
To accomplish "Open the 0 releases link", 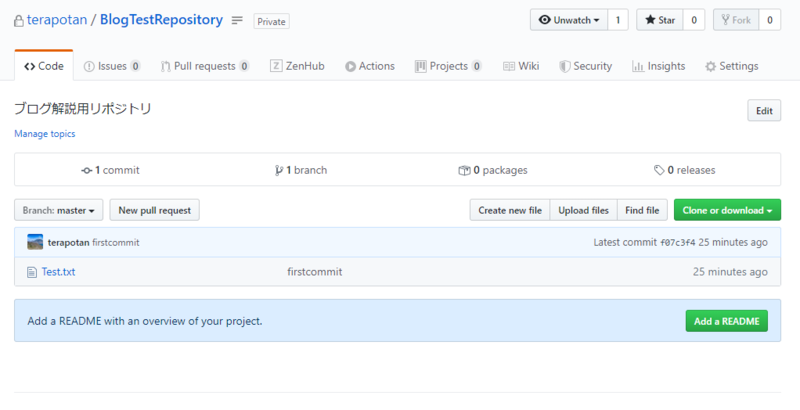I will pos(685,170).
